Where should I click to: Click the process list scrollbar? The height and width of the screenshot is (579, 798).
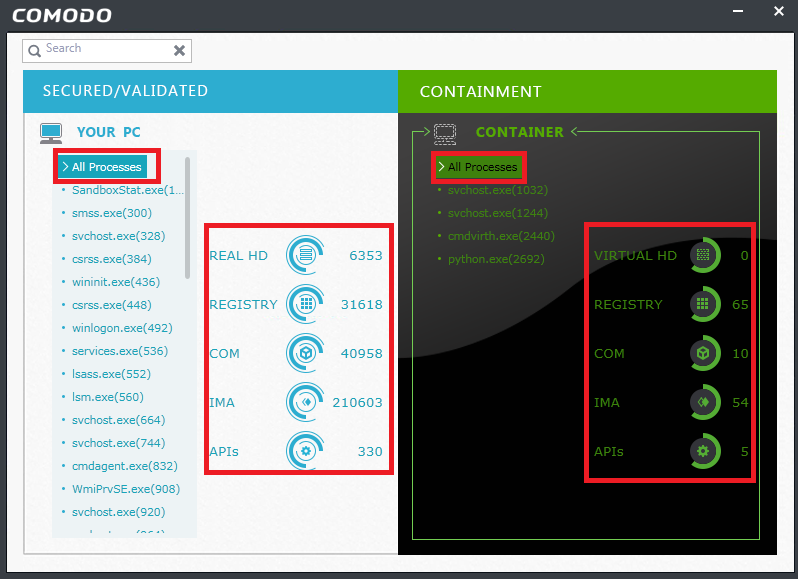coord(187,218)
